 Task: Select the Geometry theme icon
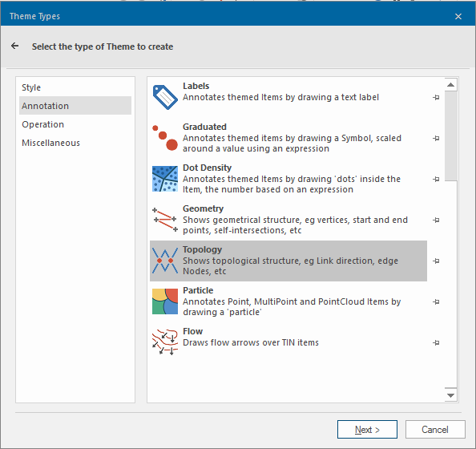point(165,220)
